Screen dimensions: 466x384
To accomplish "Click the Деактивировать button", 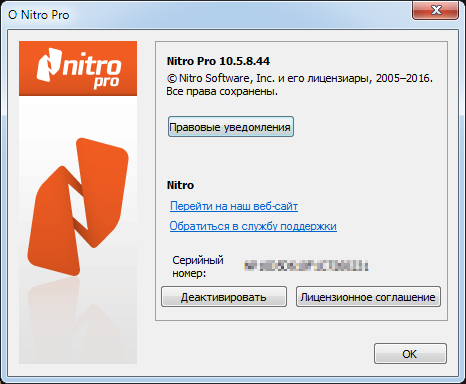I will [x=224, y=297].
